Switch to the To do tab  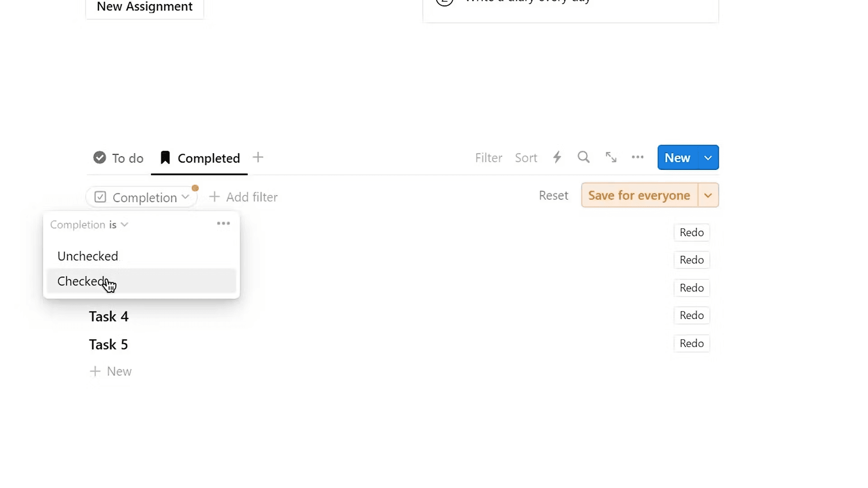[x=127, y=158]
